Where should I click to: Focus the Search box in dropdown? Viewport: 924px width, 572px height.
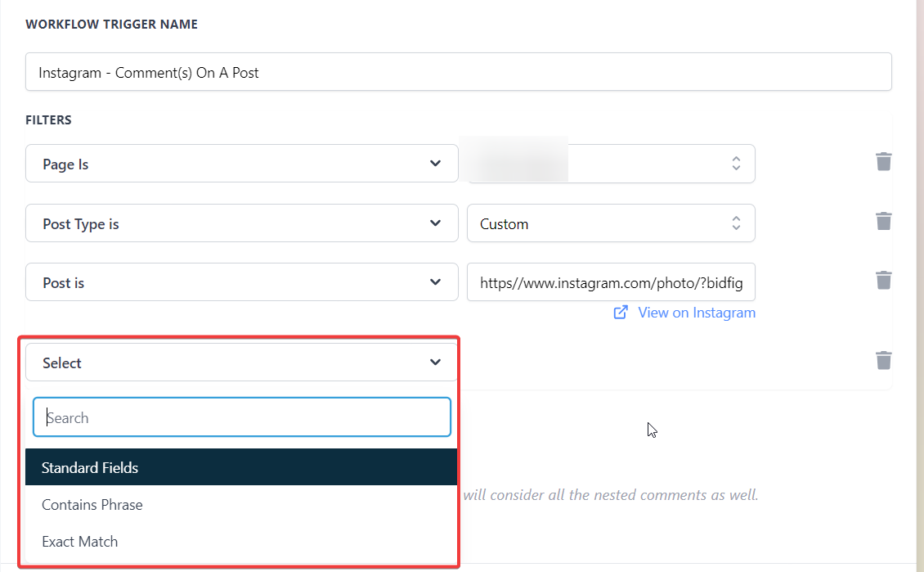tap(241, 417)
